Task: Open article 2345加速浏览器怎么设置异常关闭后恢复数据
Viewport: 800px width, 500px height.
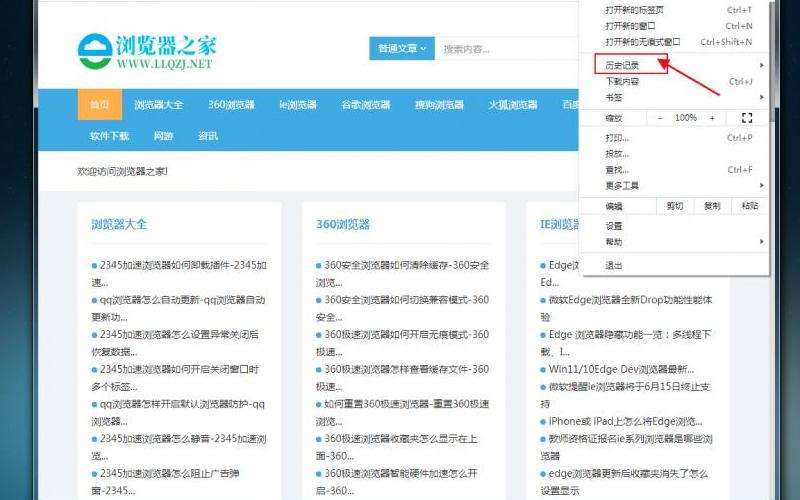Action: pos(176,343)
